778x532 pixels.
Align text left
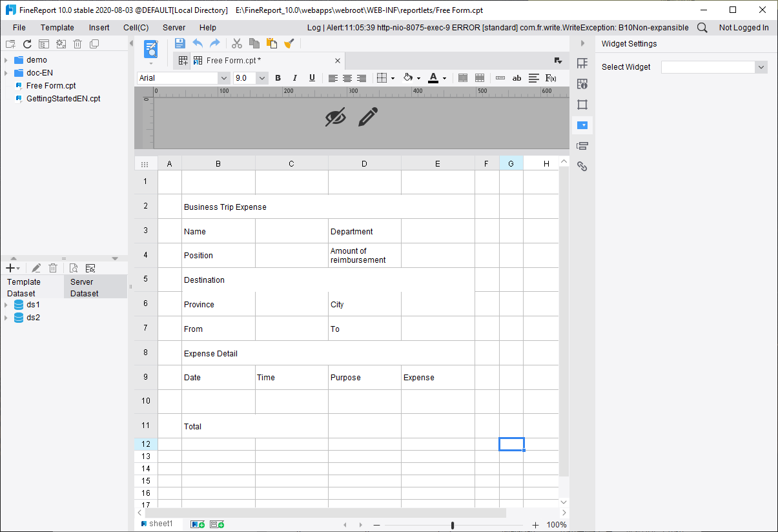(x=333, y=78)
